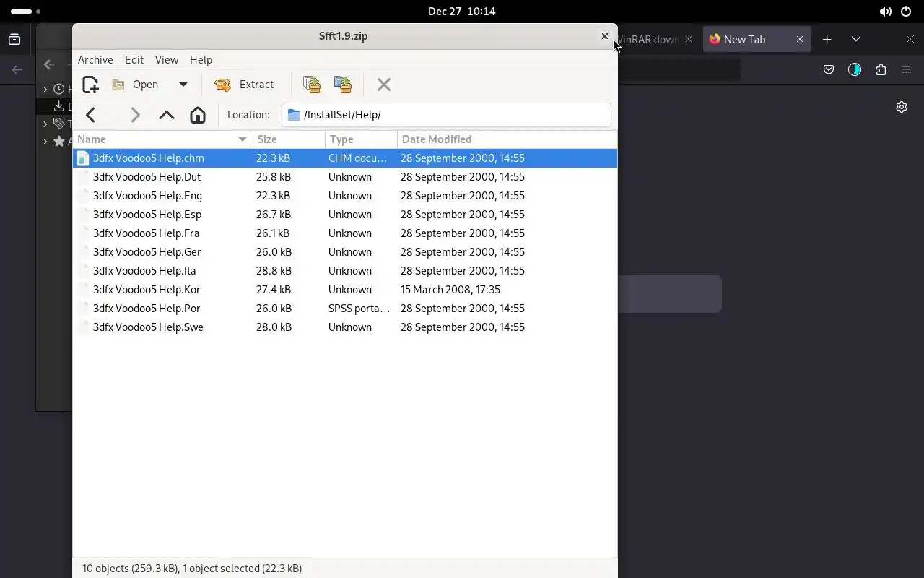This screenshot has height=578, width=924.
Task: Select 3dfx Voodoo5 Help.Ita file
Action: [345, 271]
